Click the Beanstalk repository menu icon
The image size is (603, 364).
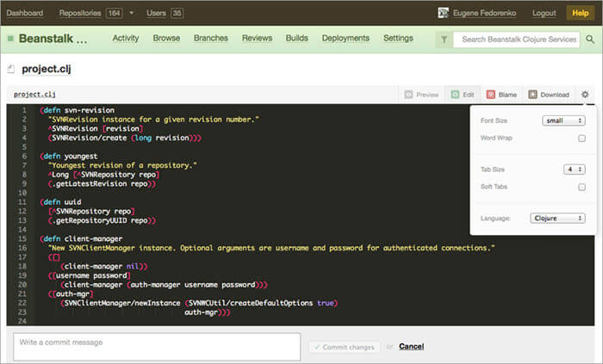(10, 39)
